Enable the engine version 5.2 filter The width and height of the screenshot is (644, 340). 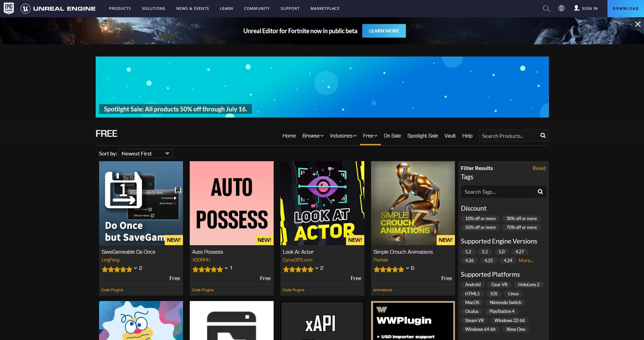[468, 252]
